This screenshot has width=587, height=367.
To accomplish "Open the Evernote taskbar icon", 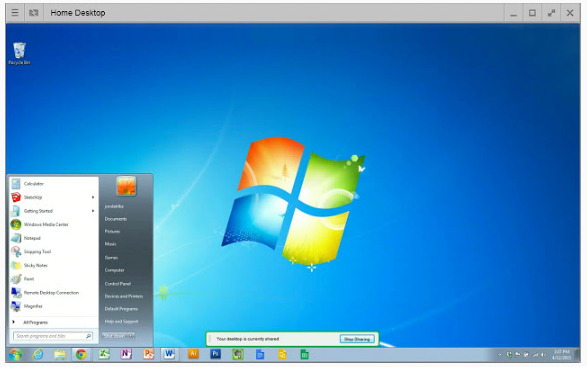I will (238, 354).
